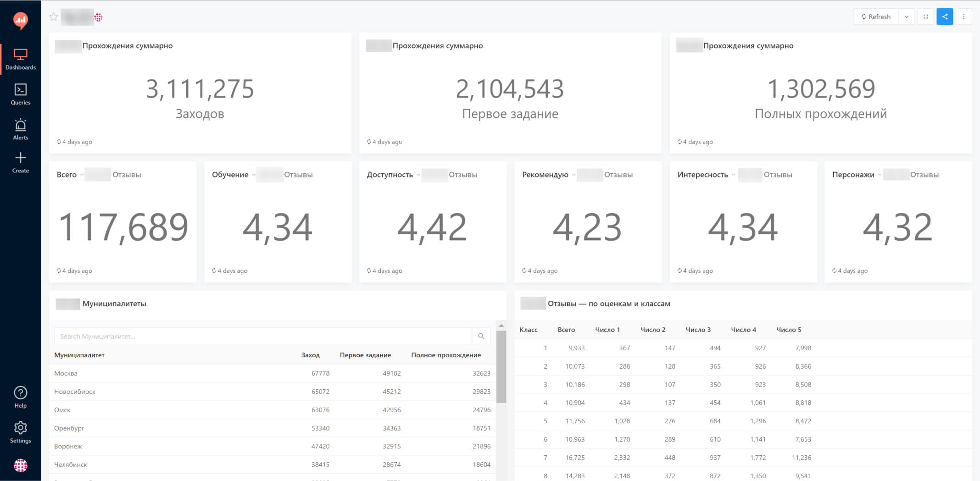Click the 4,23 Рекомендую rating value
Image resolution: width=980 pixels, height=481 pixels.
[587, 227]
